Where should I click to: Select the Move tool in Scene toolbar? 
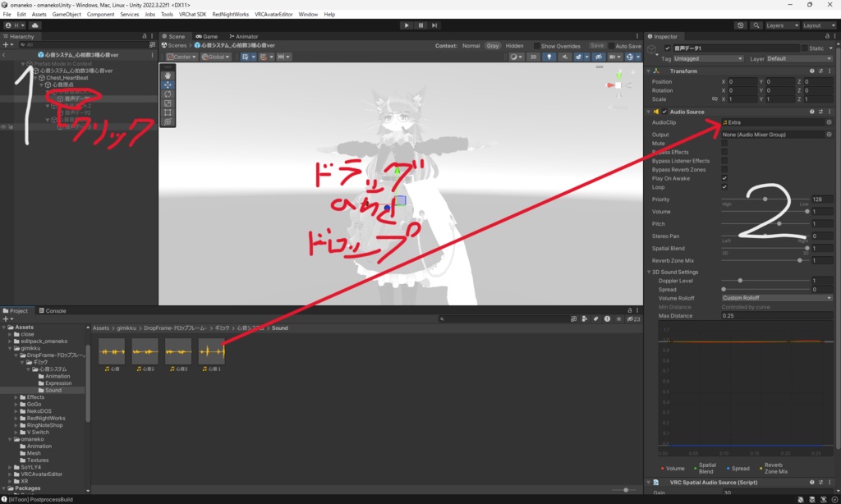click(168, 85)
